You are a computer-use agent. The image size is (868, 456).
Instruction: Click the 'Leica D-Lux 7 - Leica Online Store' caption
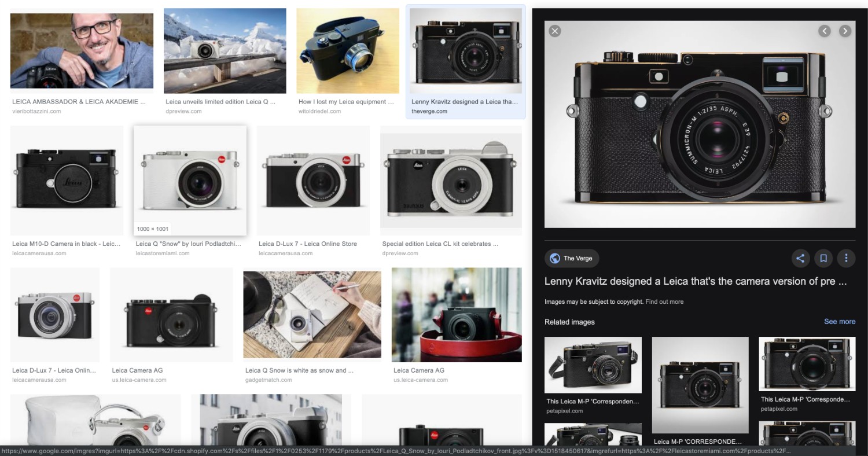(x=308, y=244)
